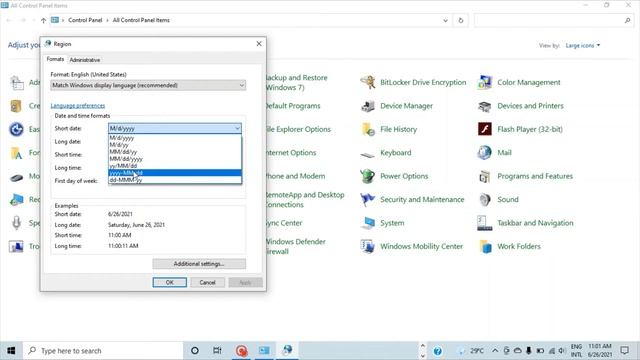
Task: Choose dd-MMM-yy date format
Action: tap(175, 180)
